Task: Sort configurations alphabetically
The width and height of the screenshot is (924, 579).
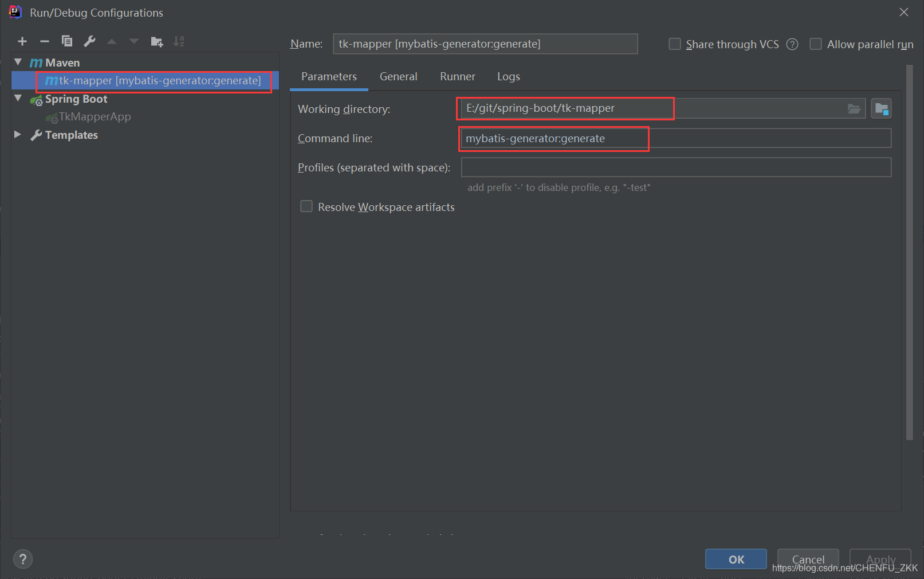Action: (x=179, y=41)
